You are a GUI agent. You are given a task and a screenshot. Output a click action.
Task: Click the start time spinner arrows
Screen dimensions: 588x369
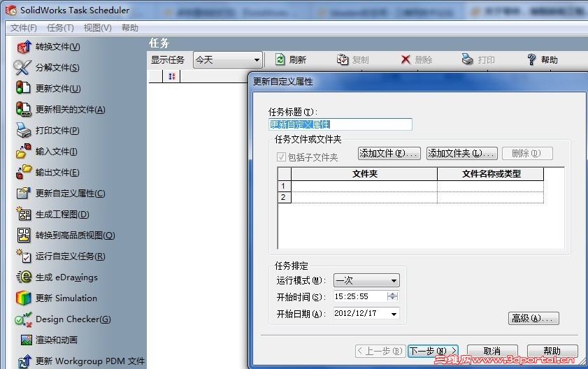point(392,296)
